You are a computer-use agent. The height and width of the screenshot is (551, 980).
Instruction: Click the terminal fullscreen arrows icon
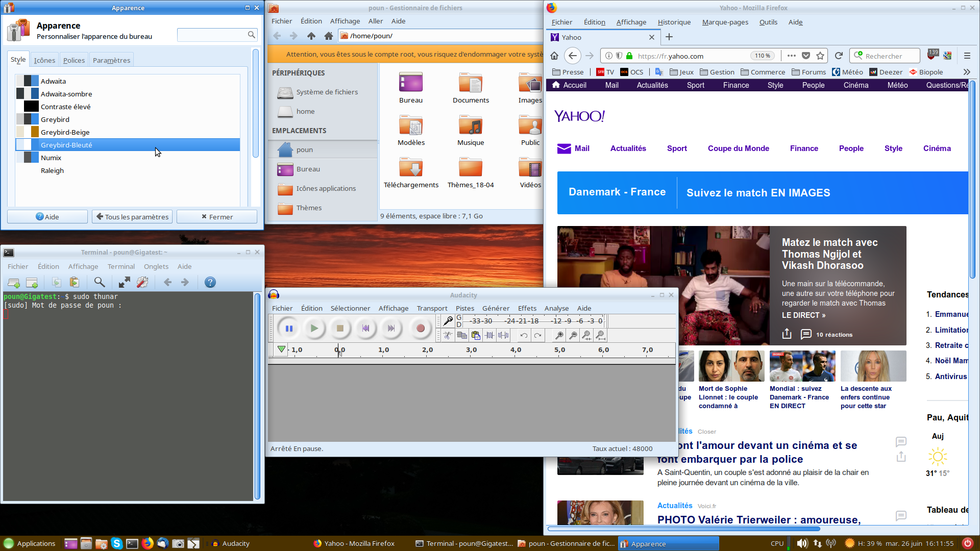124,282
